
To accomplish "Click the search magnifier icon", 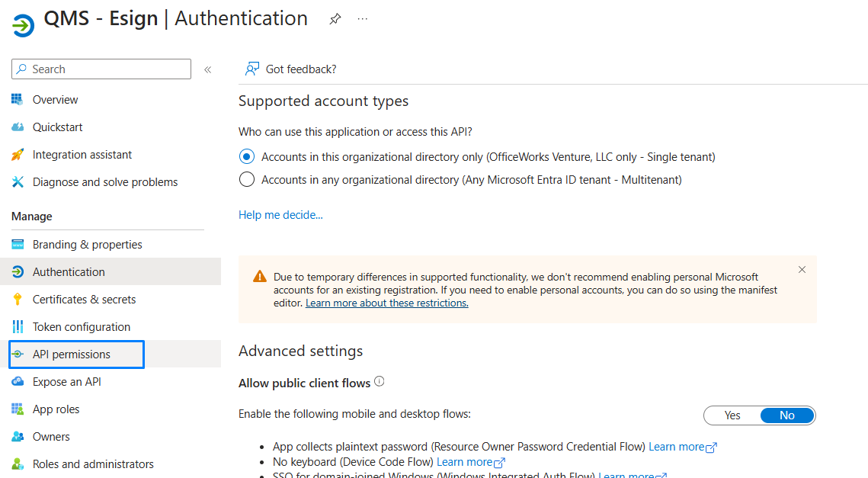I will point(21,69).
